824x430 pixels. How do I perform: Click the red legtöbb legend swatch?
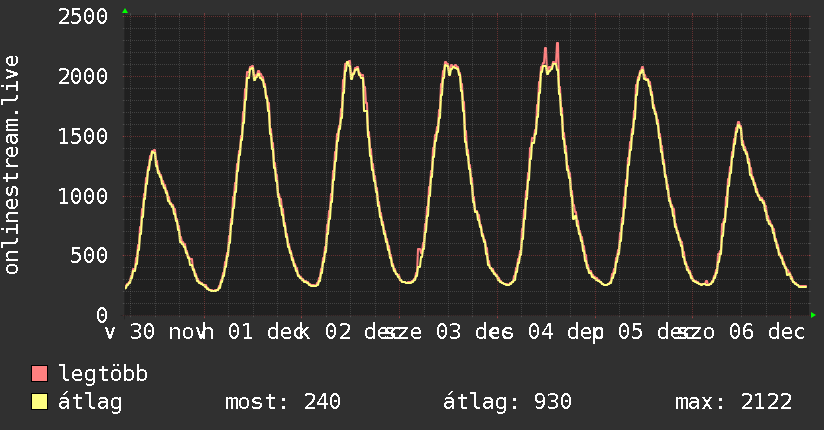[x=40, y=375]
